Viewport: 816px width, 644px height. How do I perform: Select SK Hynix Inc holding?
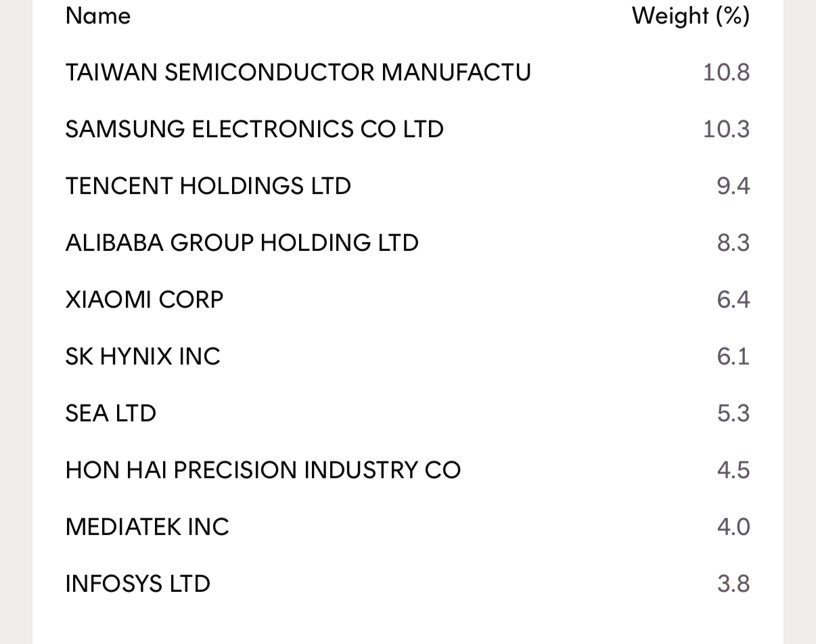(x=143, y=356)
